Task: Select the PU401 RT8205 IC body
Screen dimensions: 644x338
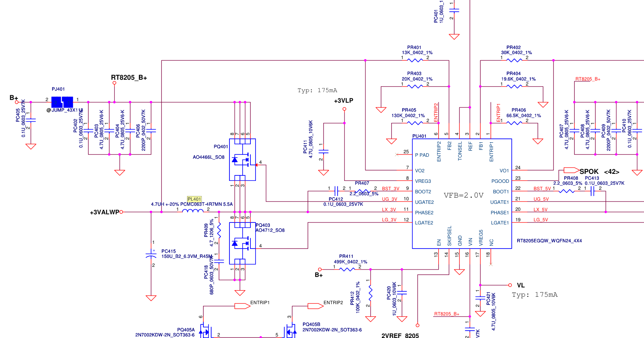Action: coord(462,193)
